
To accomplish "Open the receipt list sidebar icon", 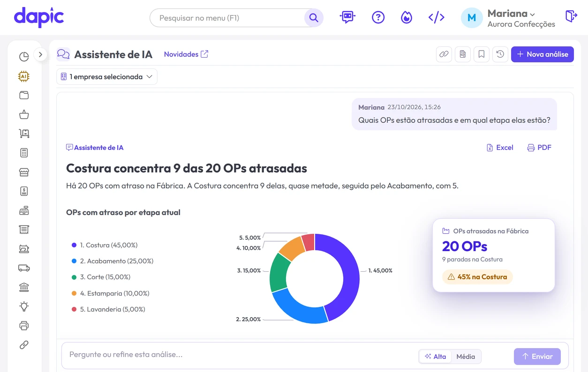I will click(x=24, y=230).
